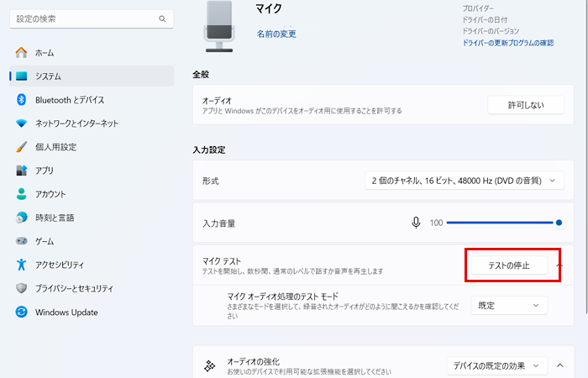The width and height of the screenshot is (588, 378).
Task: Click the プロバイダー label
Action: tap(478, 8)
